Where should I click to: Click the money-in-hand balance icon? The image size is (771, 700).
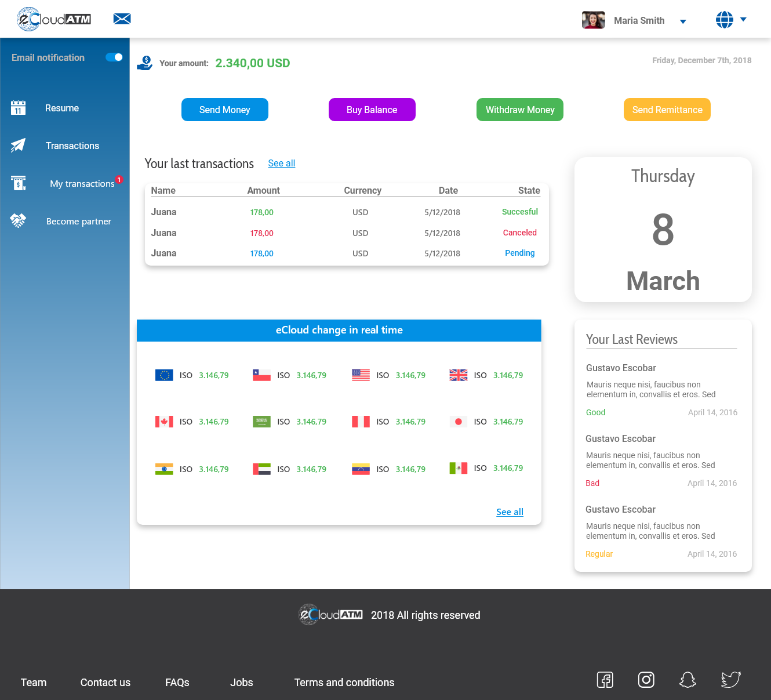144,63
